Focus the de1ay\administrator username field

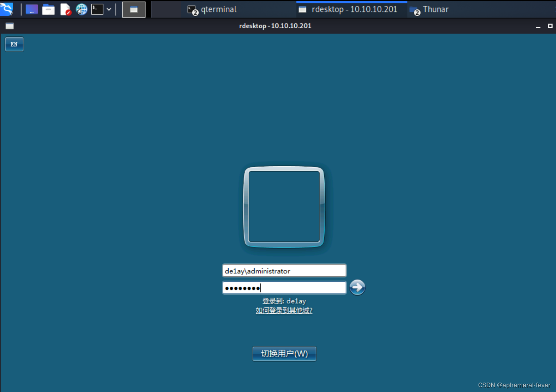click(x=284, y=271)
